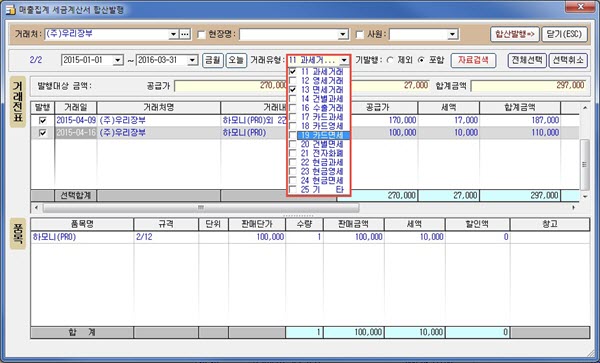
Task: Open the 사원 dropdown
Action: (x=453, y=35)
